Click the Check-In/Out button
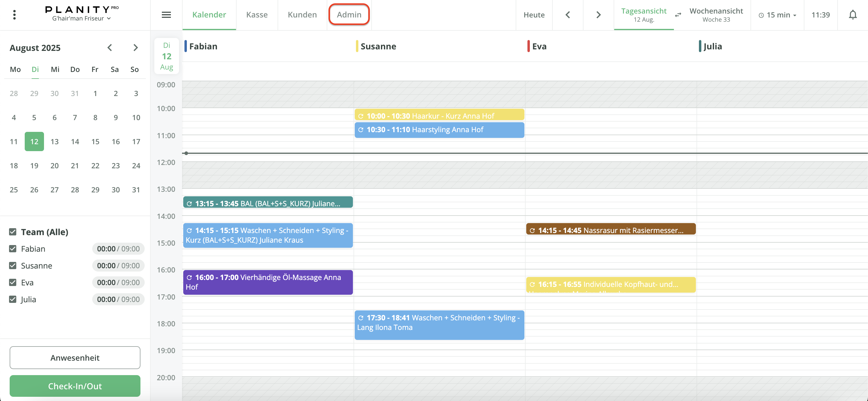The width and height of the screenshot is (868, 401). tap(75, 386)
